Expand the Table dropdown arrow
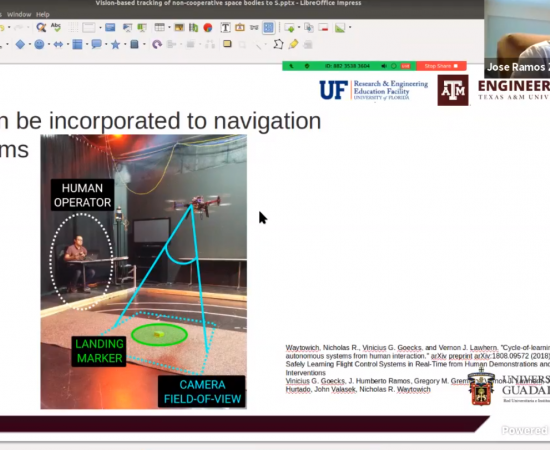This screenshot has height=450, width=550. click(x=169, y=27)
